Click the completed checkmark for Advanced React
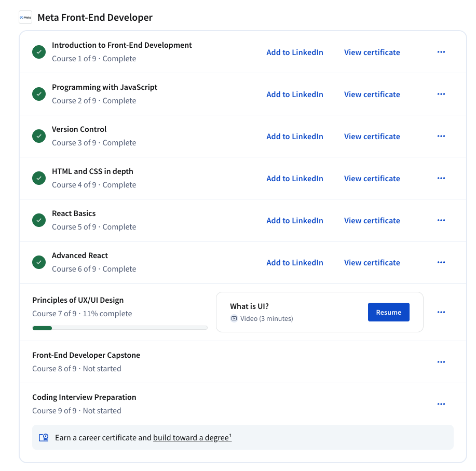The height and width of the screenshot is (471, 476). point(38,262)
